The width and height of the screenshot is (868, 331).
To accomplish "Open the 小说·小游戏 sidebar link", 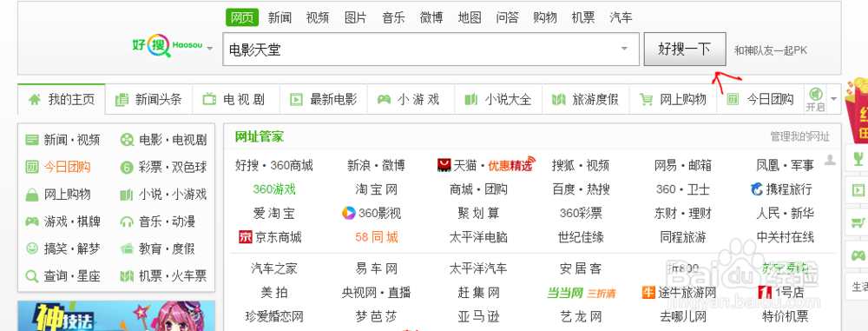I will click(x=172, y=195).
